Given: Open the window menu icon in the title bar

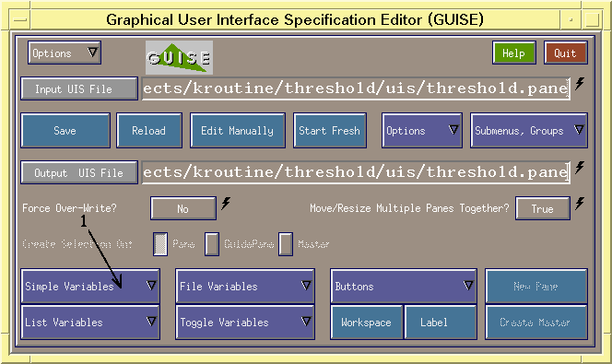Looking at the screenshot, I should [19, 19].
